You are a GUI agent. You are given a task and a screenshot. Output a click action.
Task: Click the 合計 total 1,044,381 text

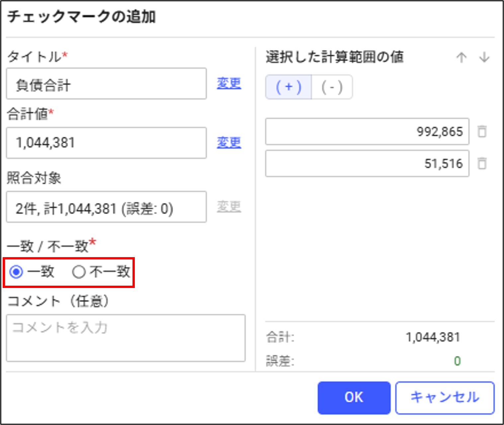click(433, 337)
